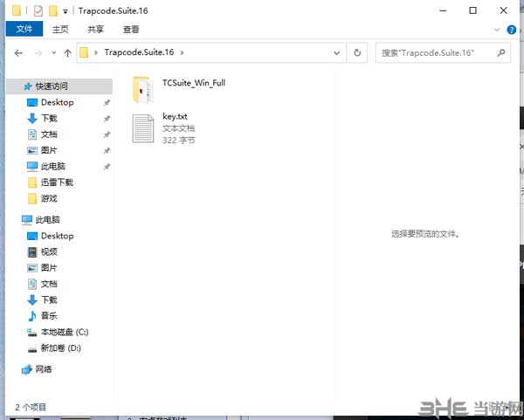Expand the chevron before Trapcode.Suite.16 in path
Viewport: 524px width, 420px height.
point(96,52)
